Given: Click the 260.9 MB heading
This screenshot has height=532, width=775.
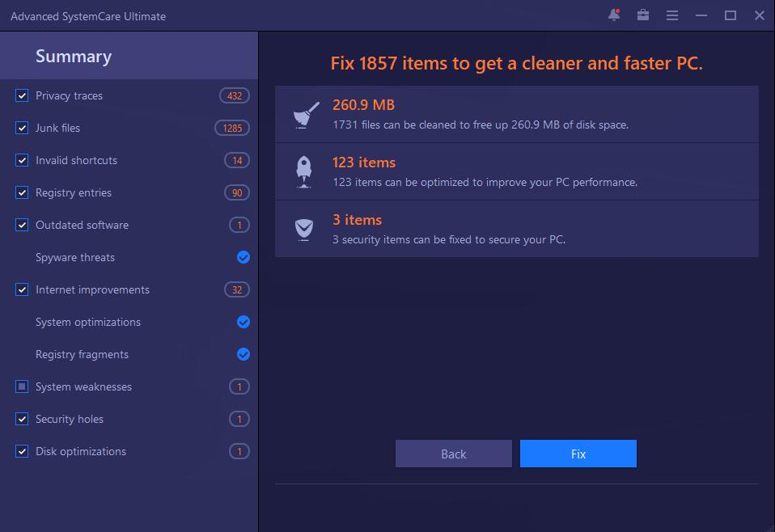Looking at the screenshot, I should click(363, 105).
